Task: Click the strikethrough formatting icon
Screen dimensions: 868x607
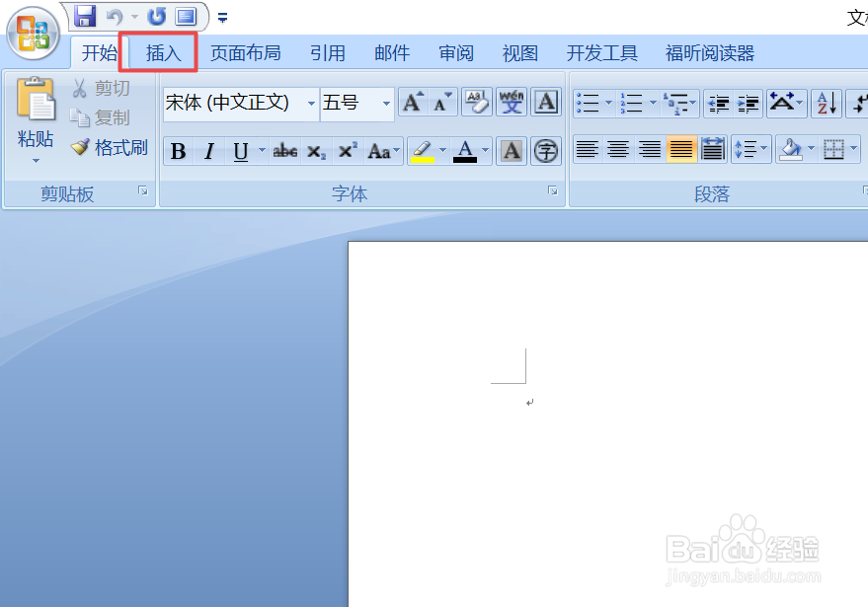Action: coord(284,150)
